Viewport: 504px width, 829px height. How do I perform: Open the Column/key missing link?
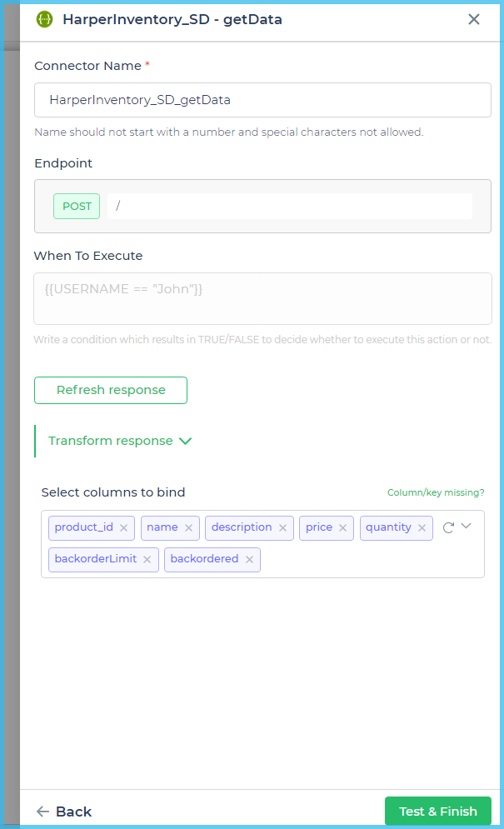point(435,492)
